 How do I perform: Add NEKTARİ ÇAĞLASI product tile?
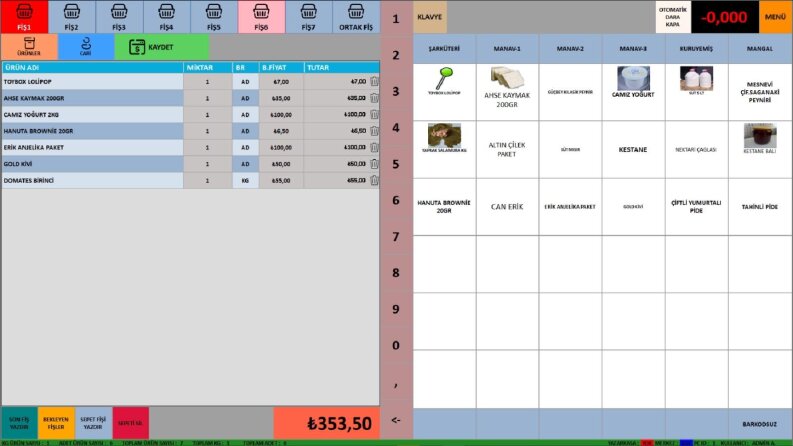[696, 149]
